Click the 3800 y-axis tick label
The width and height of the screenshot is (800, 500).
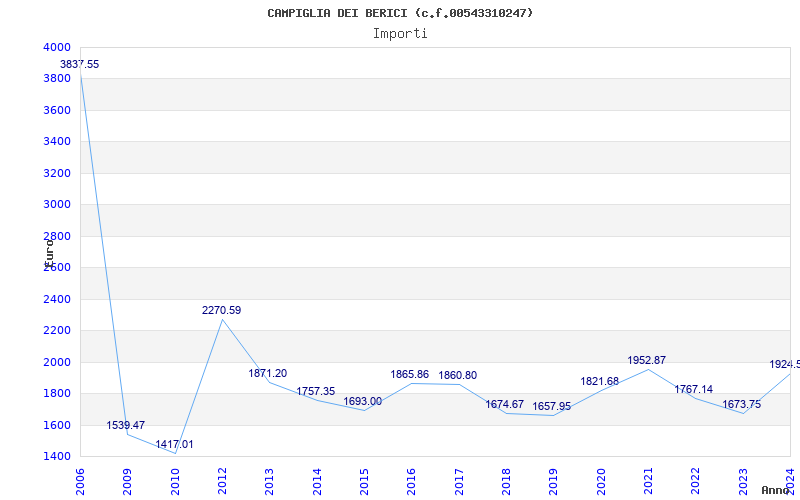(57, 79)
